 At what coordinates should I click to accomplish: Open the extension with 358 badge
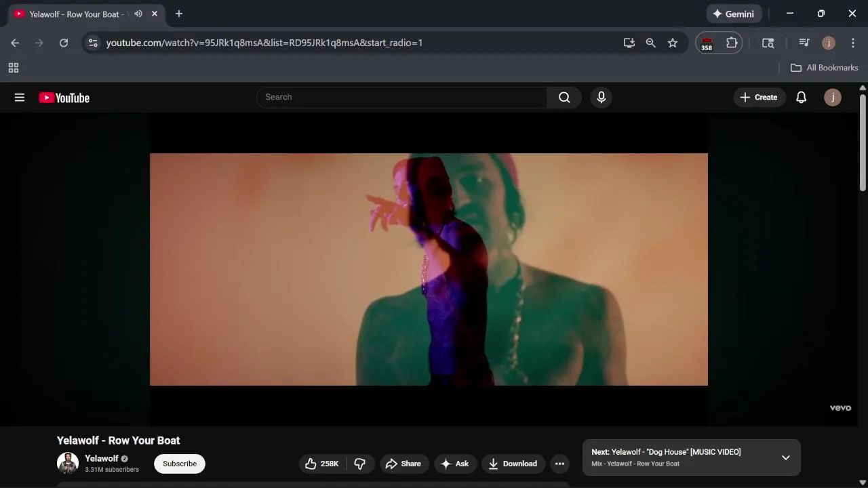coord(707,43)
